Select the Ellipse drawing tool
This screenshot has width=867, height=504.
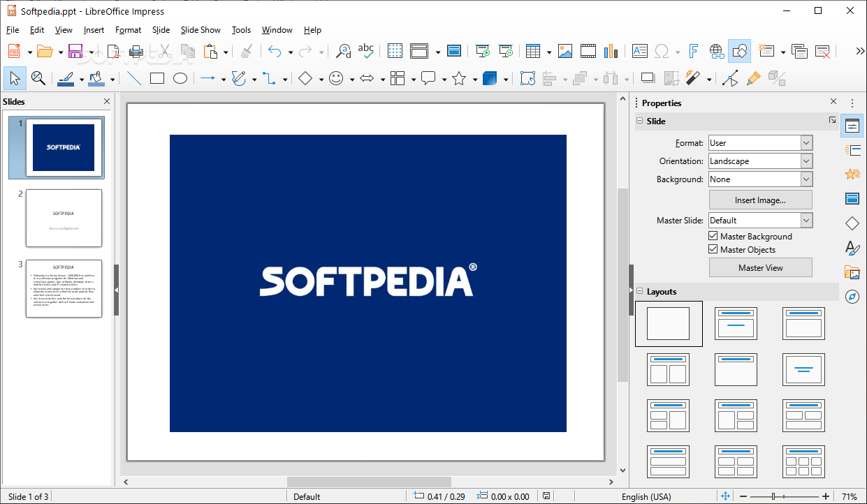180,78
